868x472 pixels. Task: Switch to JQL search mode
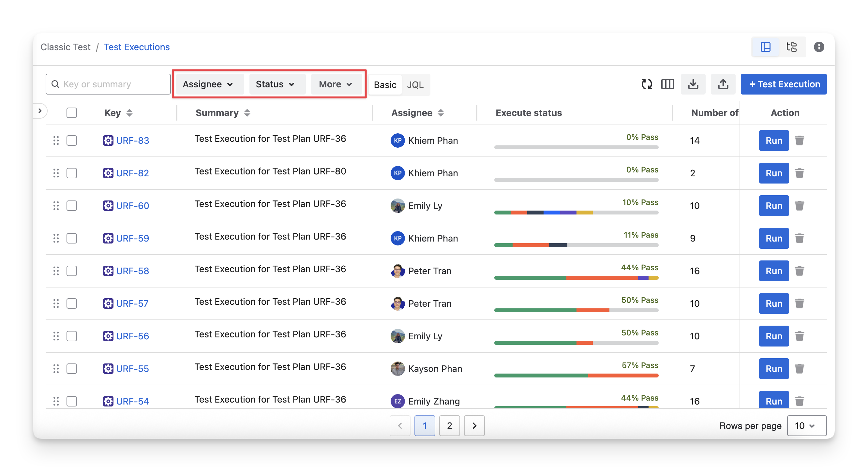pos(415,85)
